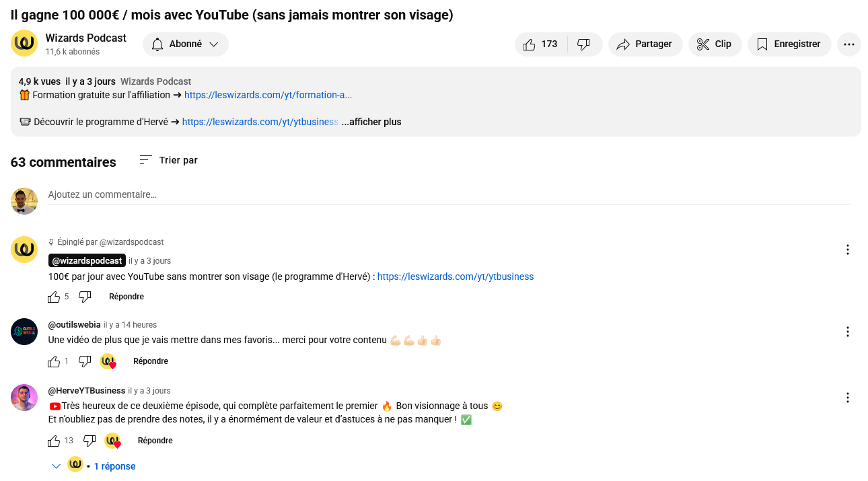Open Wizards Podcast channel avatar next to title

[24, 43]
